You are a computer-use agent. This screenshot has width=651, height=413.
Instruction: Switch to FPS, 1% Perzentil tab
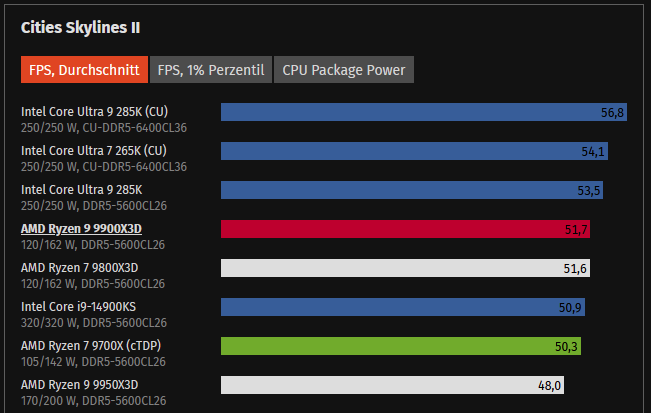(211, 70)
